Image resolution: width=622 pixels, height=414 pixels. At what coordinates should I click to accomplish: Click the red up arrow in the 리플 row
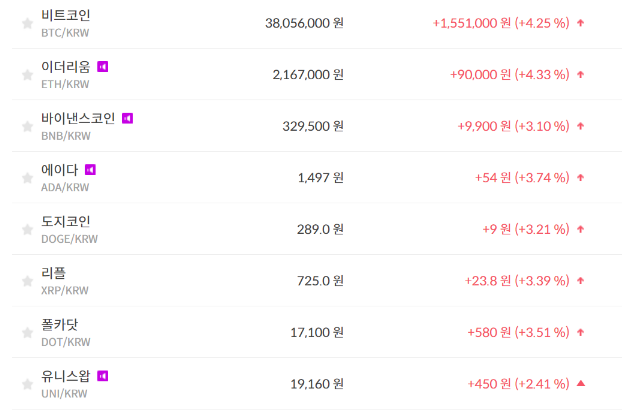[x=581, y=280]
